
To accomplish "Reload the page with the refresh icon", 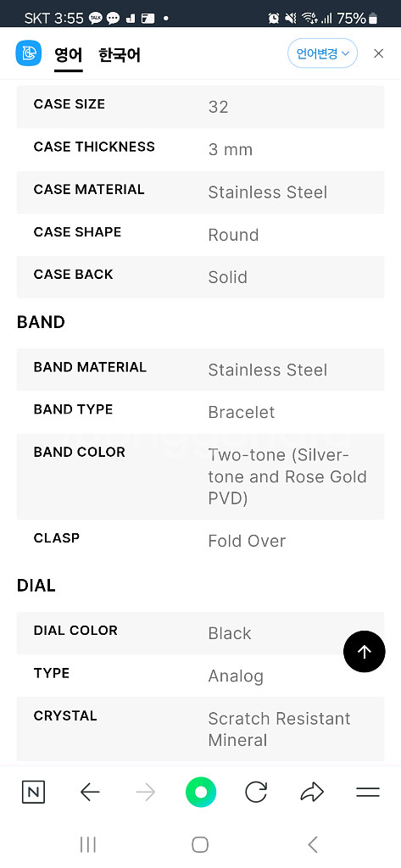I will click(256, 793).
